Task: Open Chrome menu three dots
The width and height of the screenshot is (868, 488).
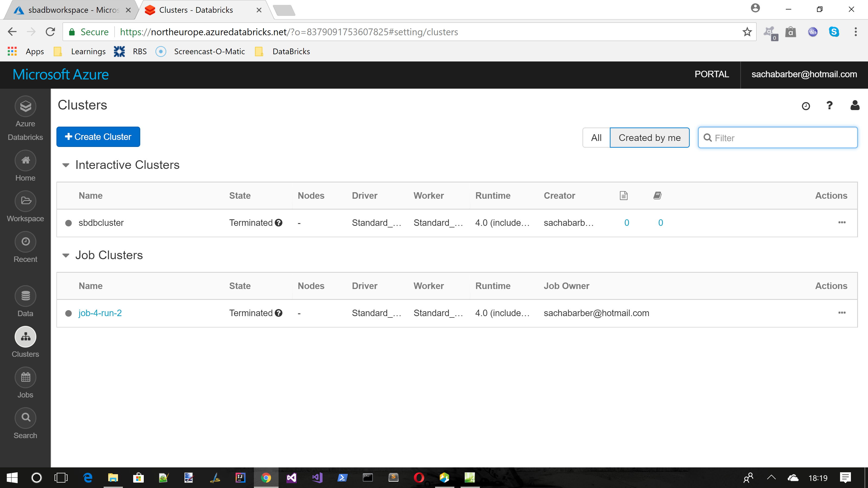Action: pos(856,32)
